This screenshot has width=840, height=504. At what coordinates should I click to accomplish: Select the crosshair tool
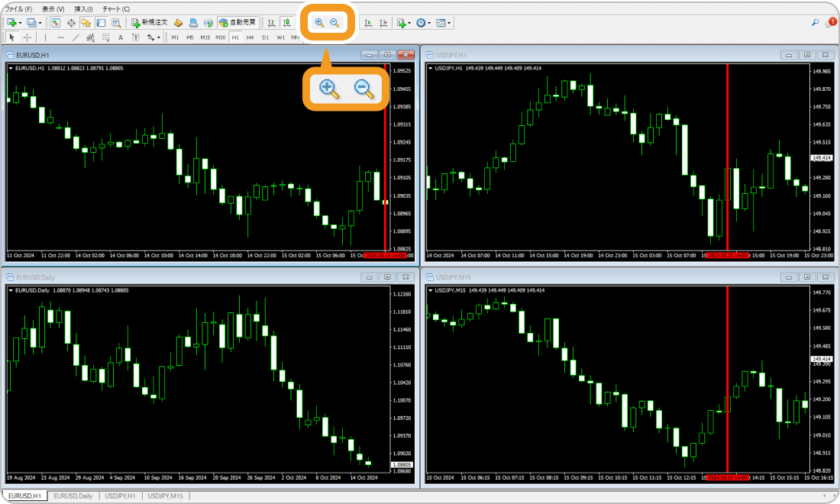click(x=27, y=37)
